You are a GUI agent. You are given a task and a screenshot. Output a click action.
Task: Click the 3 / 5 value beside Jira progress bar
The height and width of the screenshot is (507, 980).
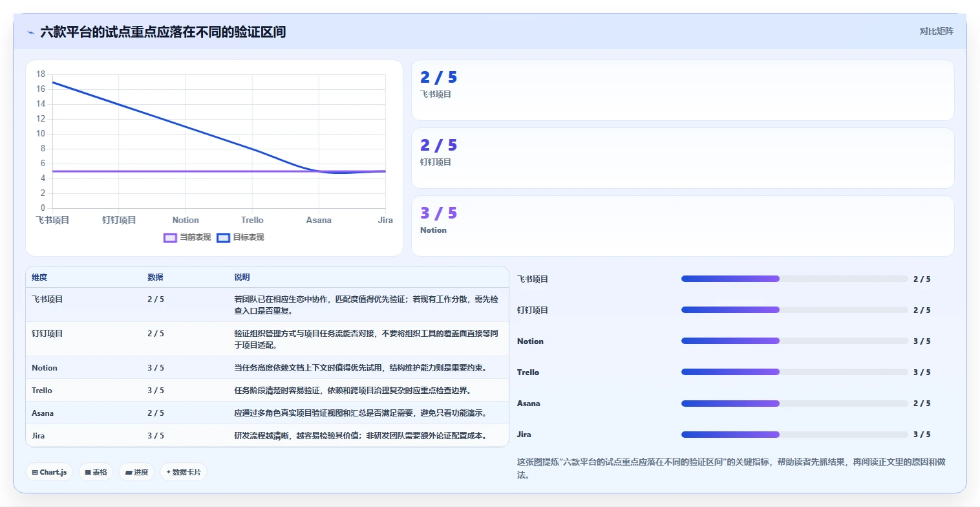[x=922, y=435]
